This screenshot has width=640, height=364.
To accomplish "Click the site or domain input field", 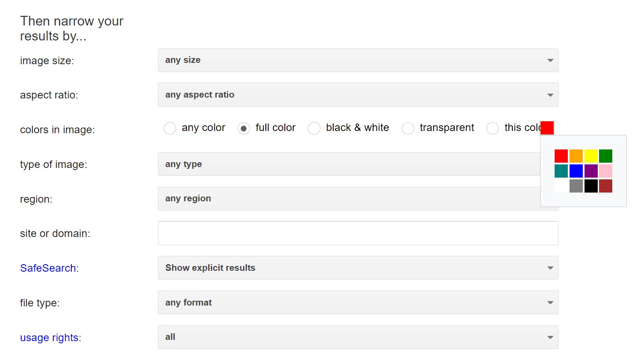I will (358, 233).
